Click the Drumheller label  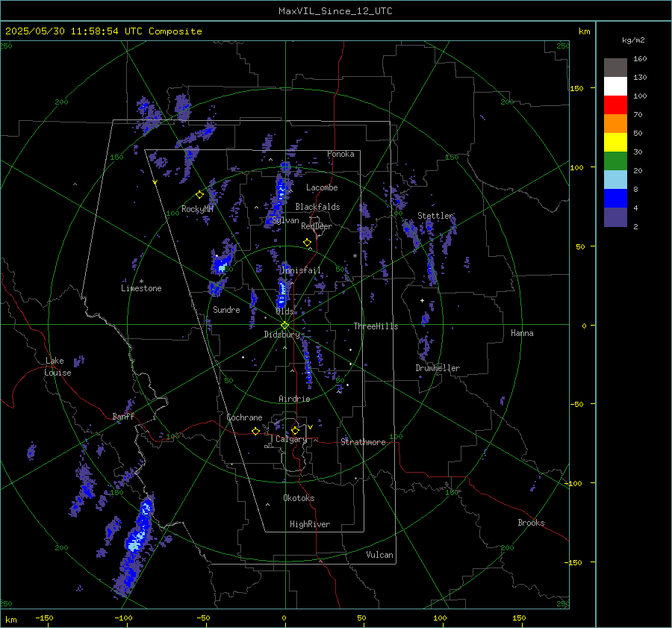438,368
